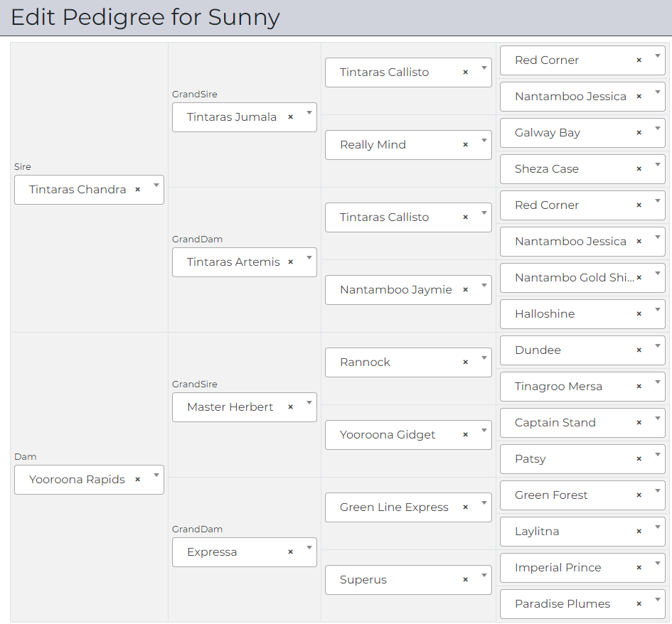Viewport: 672px width, 624px height.
Task: Clear the Really Mind selection
Action: [x=466, y=145]
